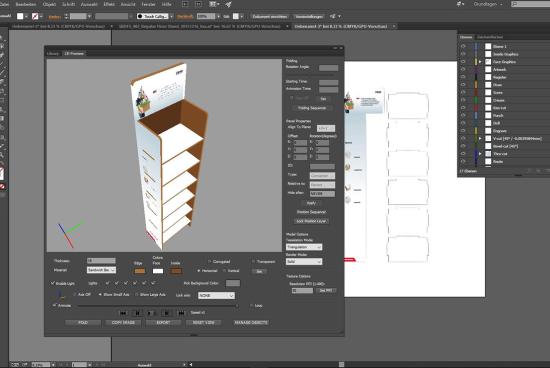The height and width of the screenshot is (368, 550).
Task: Open the Material dropdown (Sandwich Bo...)
Action: [101, 270]
